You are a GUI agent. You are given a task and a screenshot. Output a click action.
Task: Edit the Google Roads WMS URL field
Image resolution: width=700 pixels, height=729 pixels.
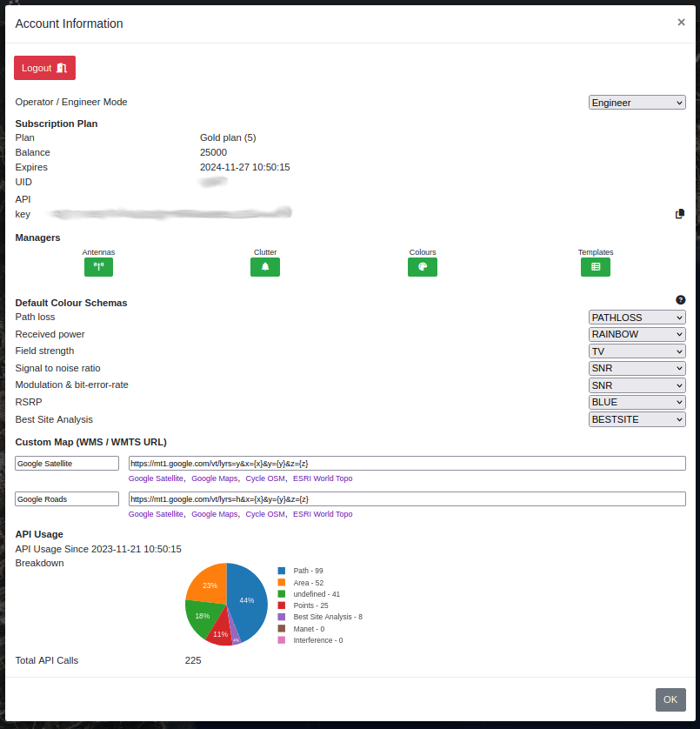coord(405,498)
